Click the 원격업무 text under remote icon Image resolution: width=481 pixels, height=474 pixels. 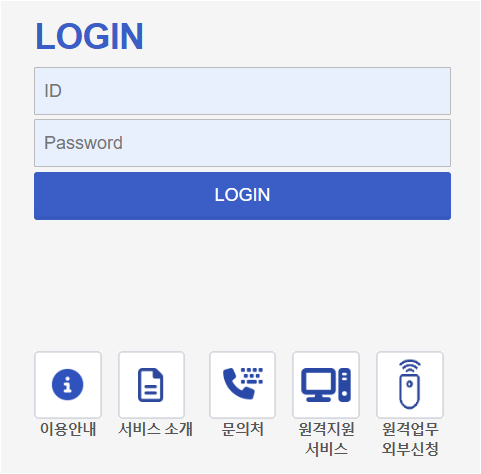pyautogui.click(x=410, y=429)
